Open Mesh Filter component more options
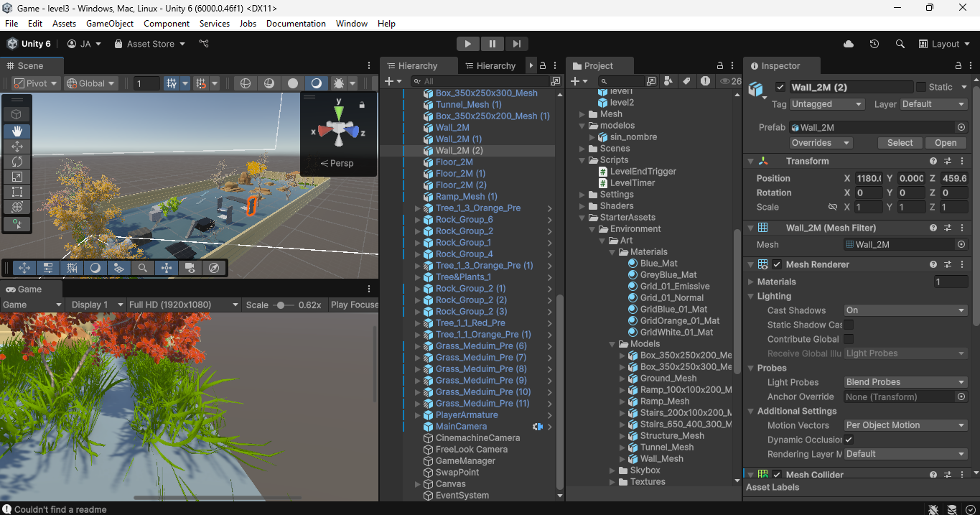This screenshot has height=515, width=980. point(961,228)
